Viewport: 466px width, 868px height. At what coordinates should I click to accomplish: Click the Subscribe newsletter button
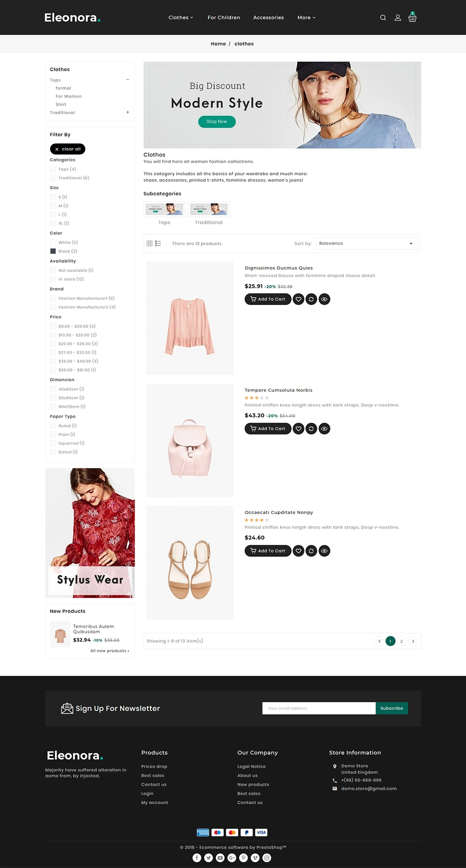(x=391, y=708)
